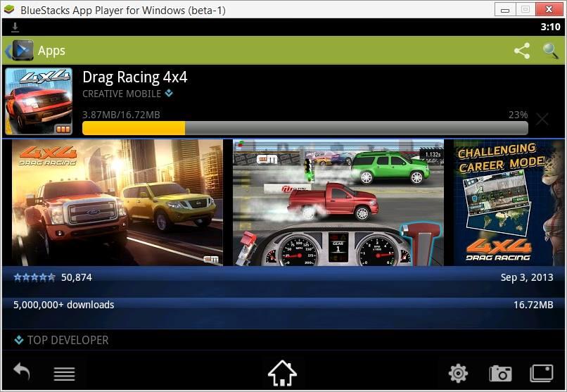Click the BlueStacks logo in title bar
567x392 pixels.
coord(8,9)
